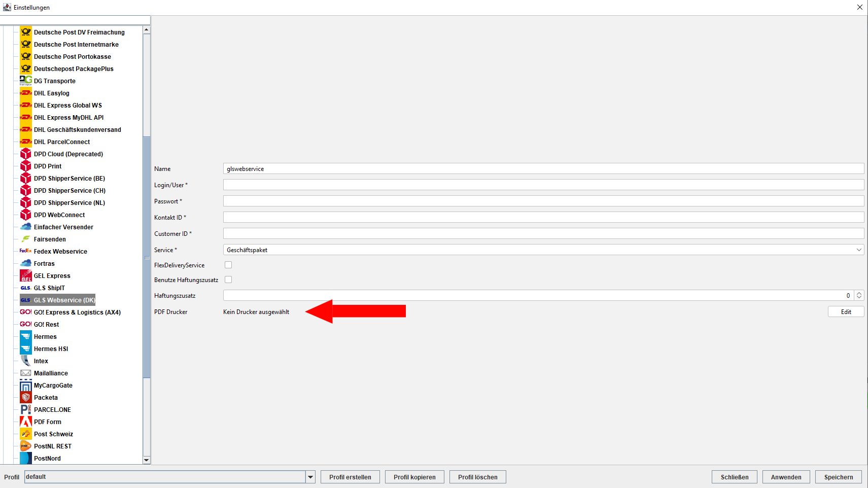Click the Fairsenden leaf icon
868x488 pixels.
click(x=26, y=239)
